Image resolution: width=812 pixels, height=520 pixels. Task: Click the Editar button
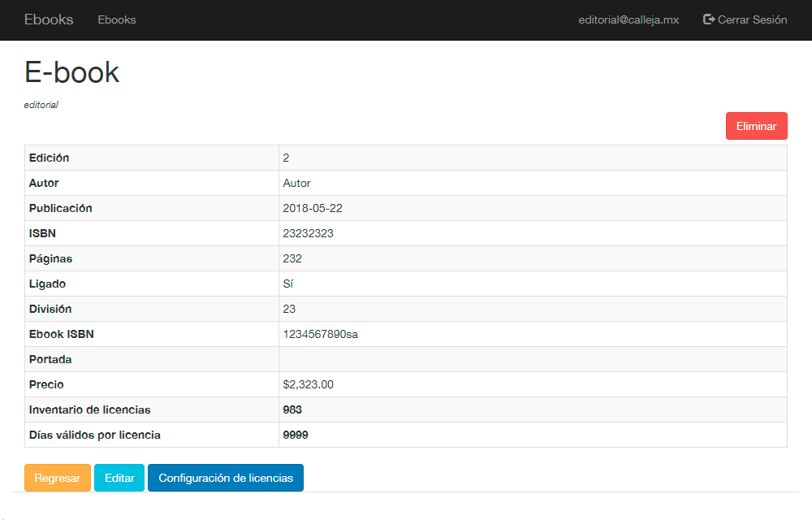pyautogui.click(x=119, y=478)
